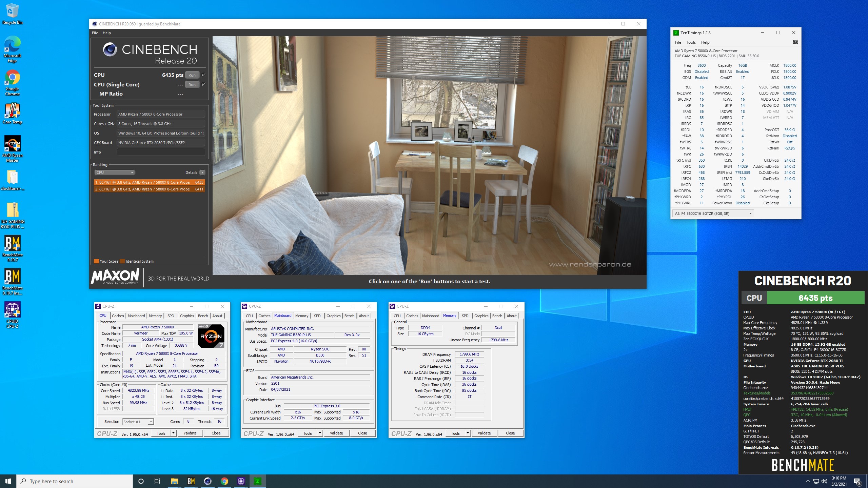Open Graphics tab in CPU-Z CPU window
Viewport: 868px width, 488px height.
(x=187, y=316)
